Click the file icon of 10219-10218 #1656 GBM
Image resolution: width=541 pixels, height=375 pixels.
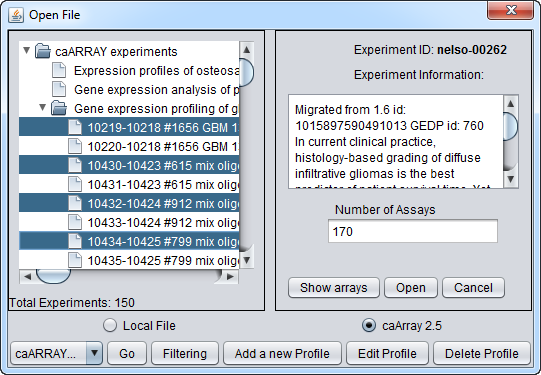point(75,127)
